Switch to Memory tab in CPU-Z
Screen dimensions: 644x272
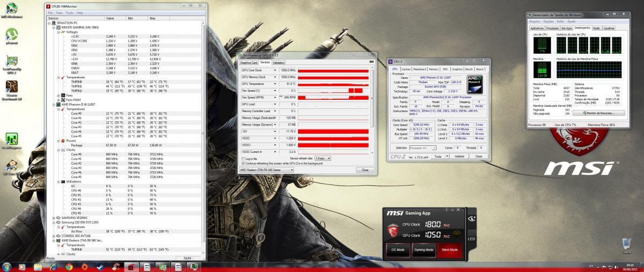click(434, 69)
